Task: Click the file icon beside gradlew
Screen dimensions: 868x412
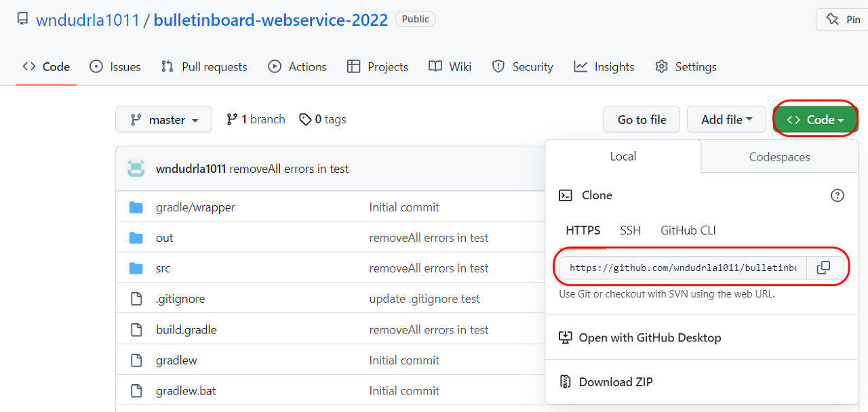Action: pyautogui.click(x=136, y=360)
